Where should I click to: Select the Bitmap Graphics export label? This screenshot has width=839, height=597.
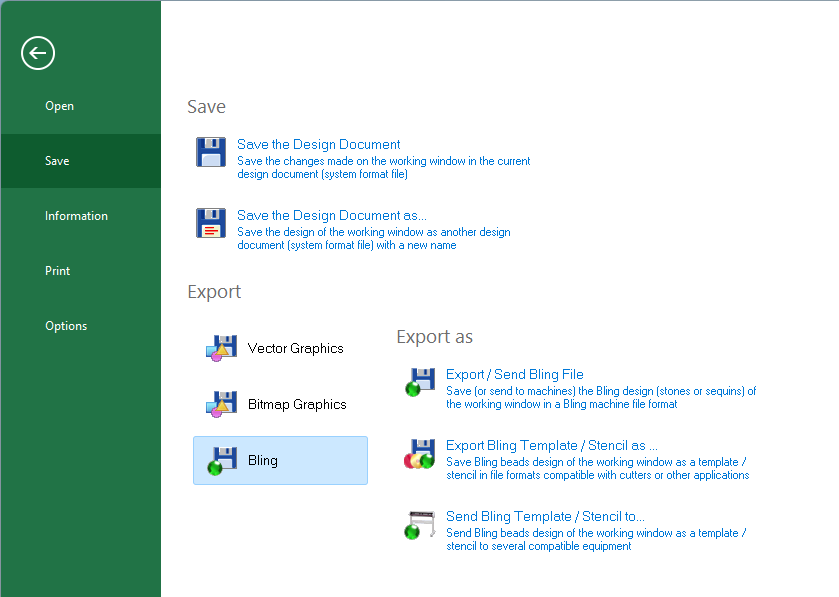297,405
